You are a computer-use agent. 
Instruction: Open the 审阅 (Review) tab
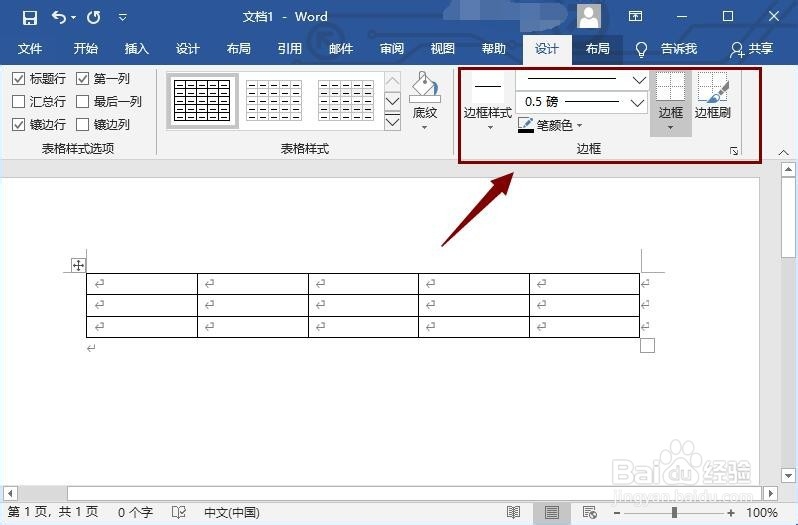point(391,49)
